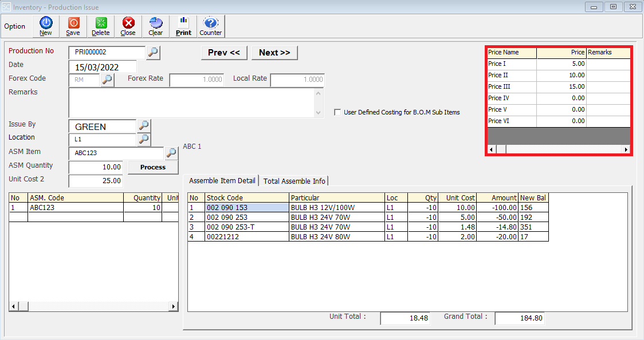
Task: Open Production No lookup magnifier
Action: pyautogui.click(x=153, y=53)
